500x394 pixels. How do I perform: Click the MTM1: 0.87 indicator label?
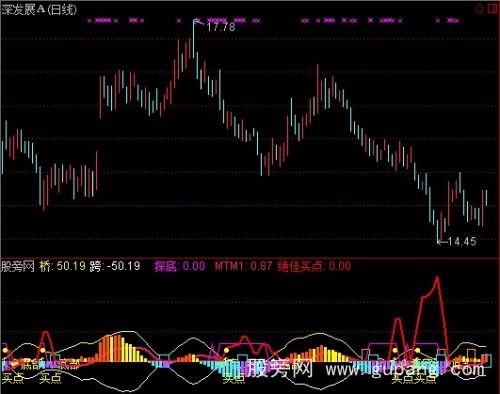[243, 266]
